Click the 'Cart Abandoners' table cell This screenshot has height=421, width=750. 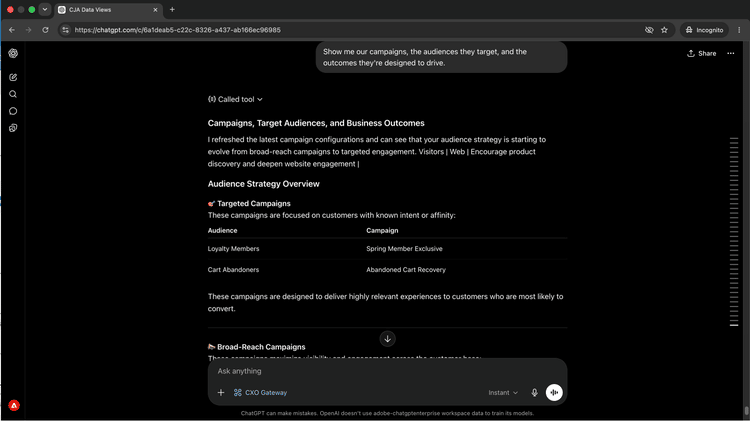coord(233,270)
